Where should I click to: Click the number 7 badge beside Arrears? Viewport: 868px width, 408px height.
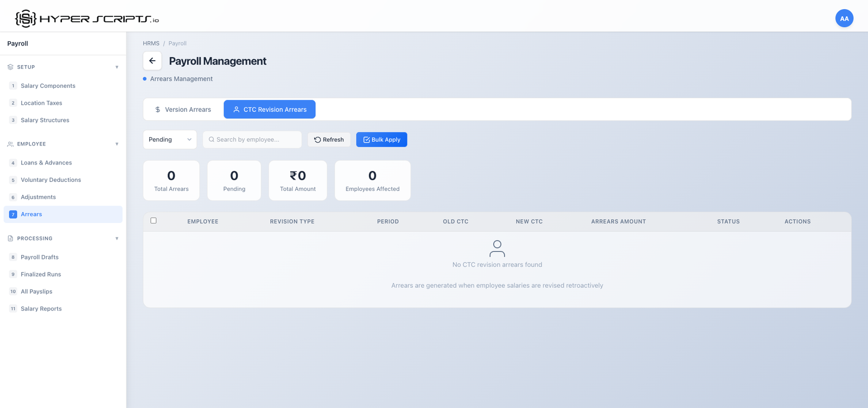click(x=13, y=214)
